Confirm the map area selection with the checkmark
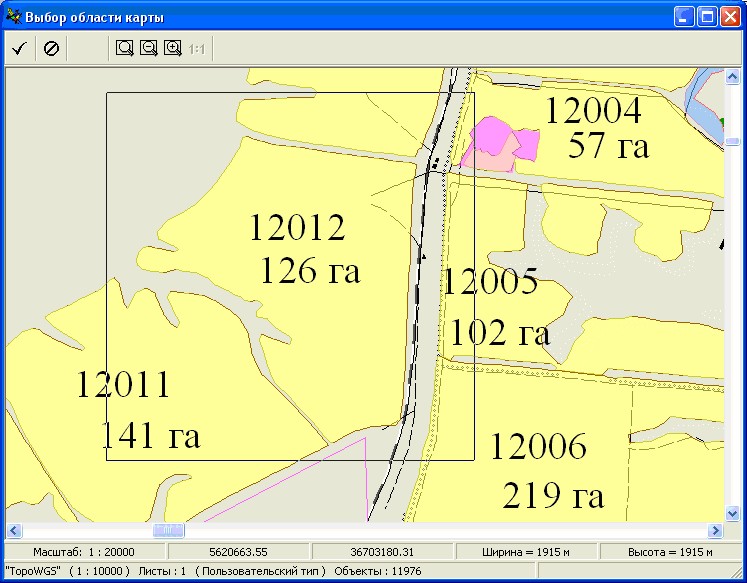Screen dimensions: 747x583 point(19,48)
